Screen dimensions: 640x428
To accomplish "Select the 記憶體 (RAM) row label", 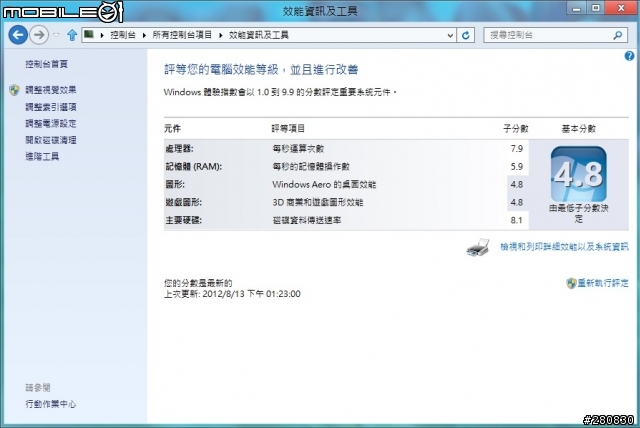I will pos(193,166).
